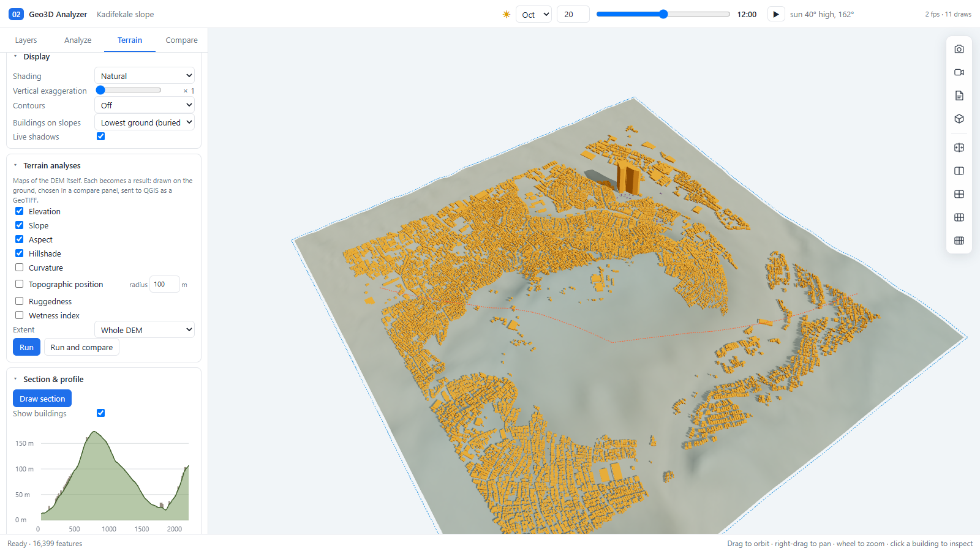Switch to eight-panel grid layout icon
This screenshot has height=551, width=980.
click(959, 241)
